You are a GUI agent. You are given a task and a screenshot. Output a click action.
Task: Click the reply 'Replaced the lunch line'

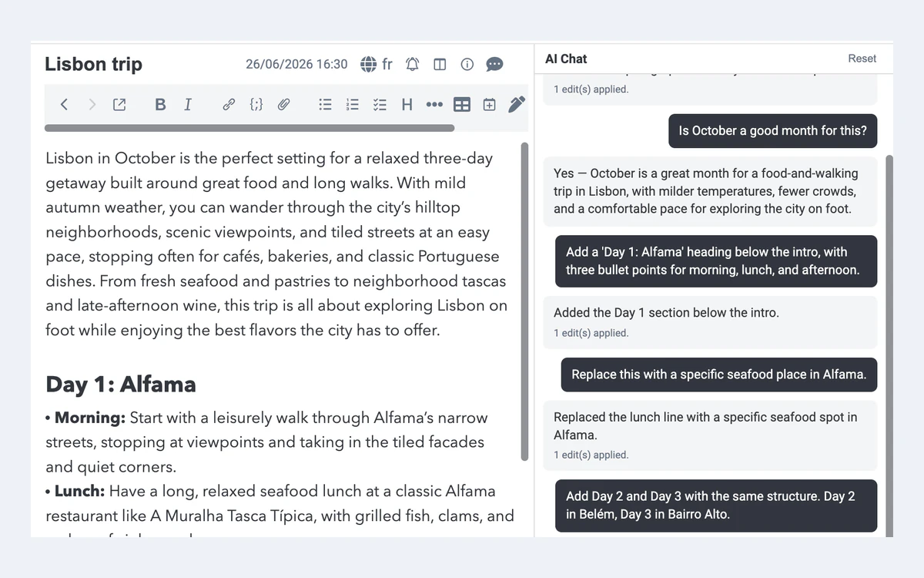pos(711,435)
